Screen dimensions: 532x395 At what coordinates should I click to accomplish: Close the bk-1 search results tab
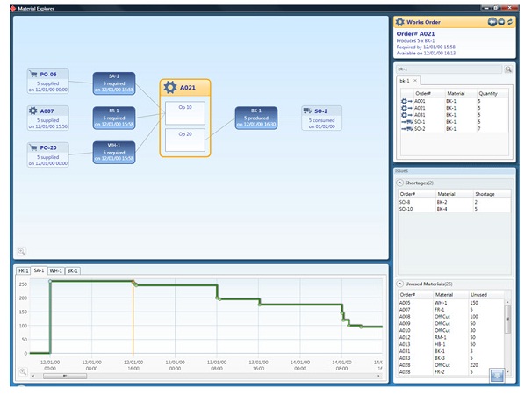416,81
